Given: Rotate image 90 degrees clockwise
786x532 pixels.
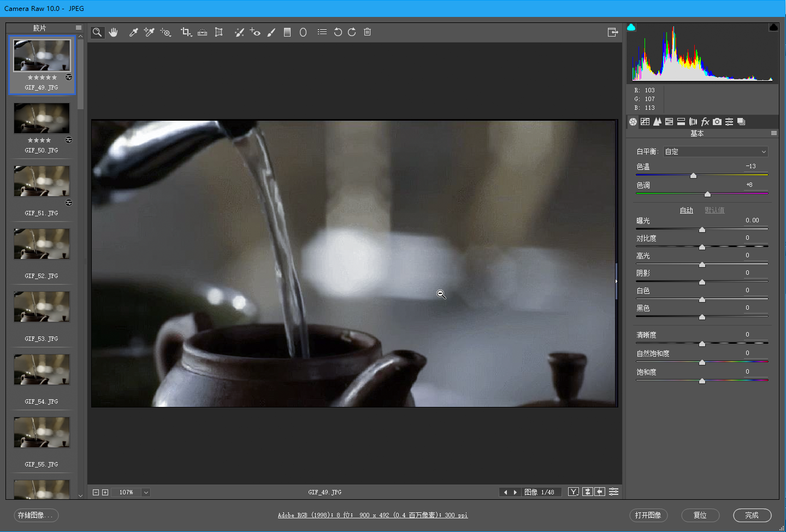Looking at the screenshot, I should [352, 32].
